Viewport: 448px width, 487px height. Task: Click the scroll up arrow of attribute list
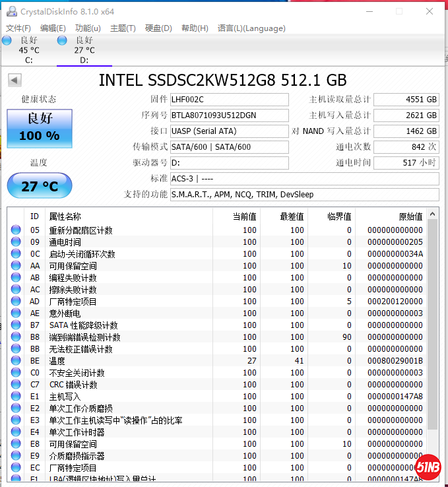tap(432, 214)
